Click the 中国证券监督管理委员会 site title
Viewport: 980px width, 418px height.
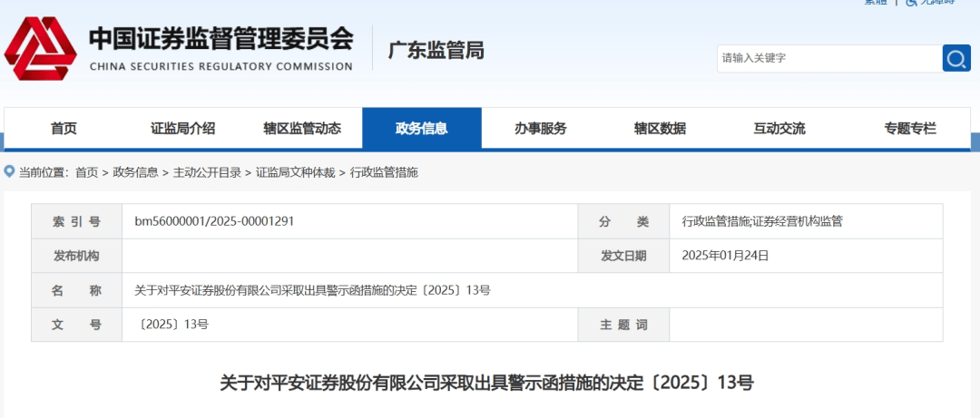(221, 39)
